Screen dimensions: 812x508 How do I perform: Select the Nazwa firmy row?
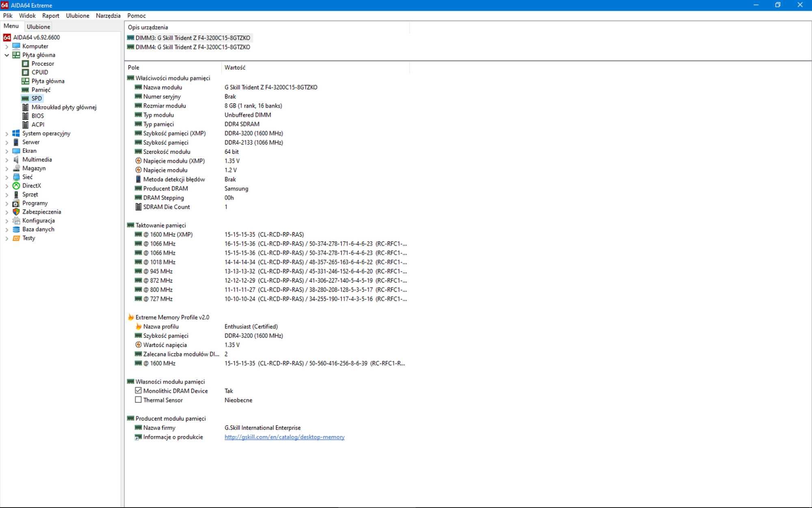click(268, 428)
